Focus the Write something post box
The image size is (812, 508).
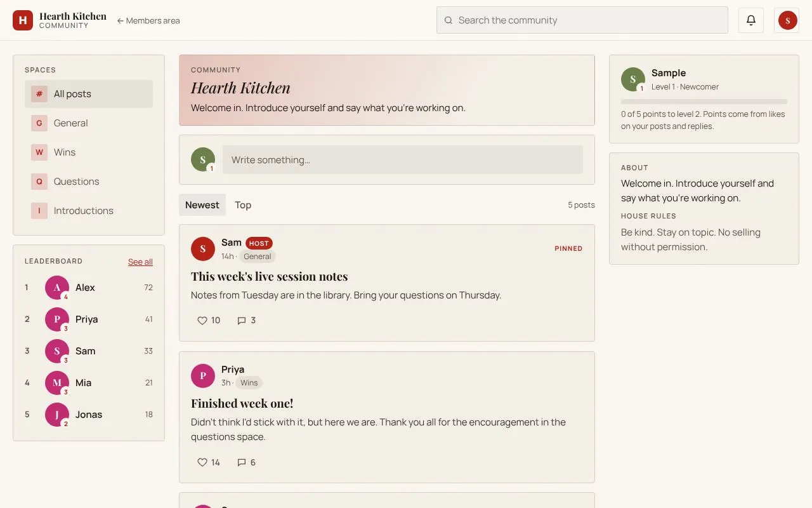pyautogui.click(x=403, y=160)
